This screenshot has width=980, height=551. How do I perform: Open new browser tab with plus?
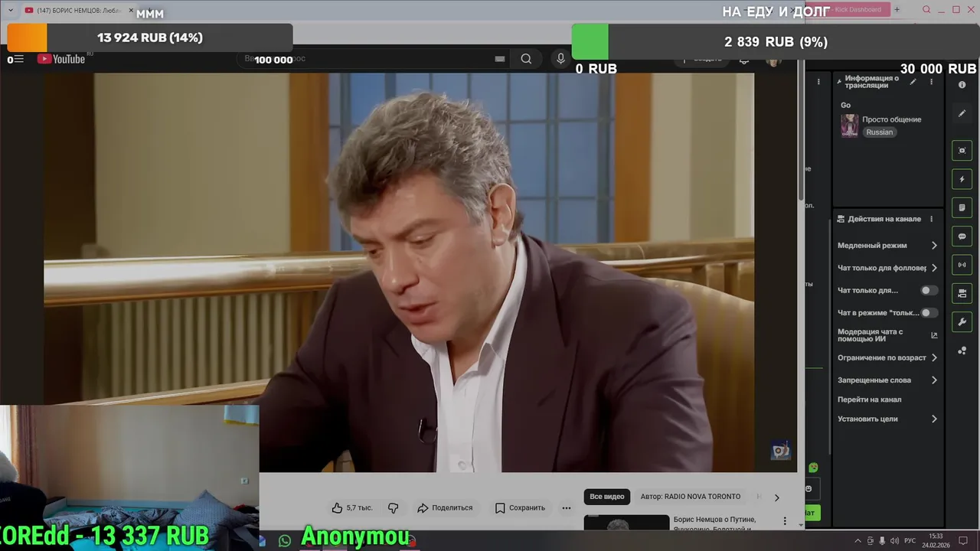tap(897, 10)
